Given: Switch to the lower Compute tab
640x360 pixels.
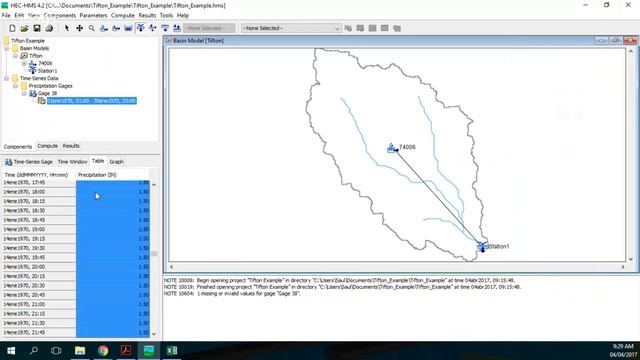Looking at the screenshot, I should point(47,146).
